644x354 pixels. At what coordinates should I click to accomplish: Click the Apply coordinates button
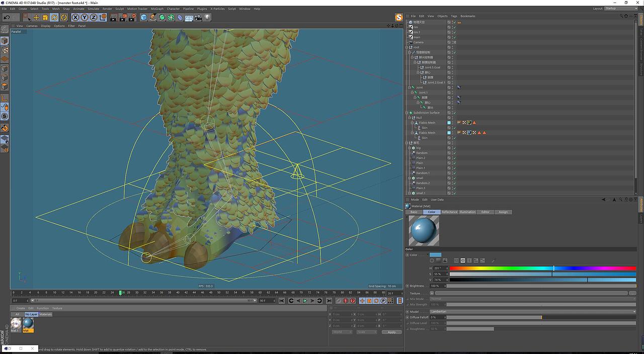[x=391, y=332]
